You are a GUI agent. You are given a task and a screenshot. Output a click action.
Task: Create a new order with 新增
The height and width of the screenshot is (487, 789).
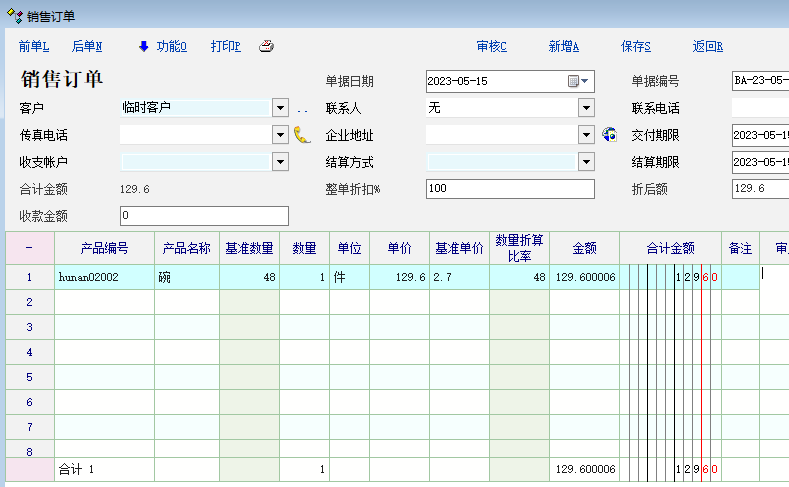(x=564, y=46)
